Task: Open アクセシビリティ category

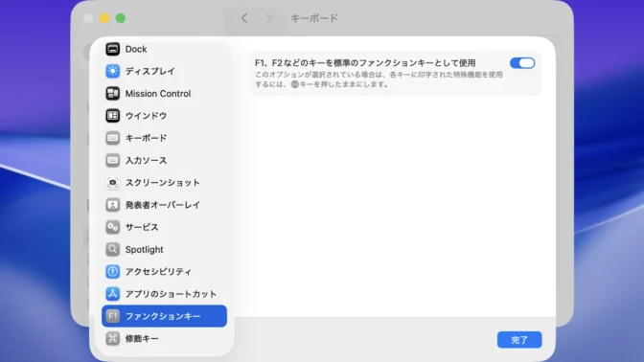Action: pyautogui.click(x=164, y=271)
